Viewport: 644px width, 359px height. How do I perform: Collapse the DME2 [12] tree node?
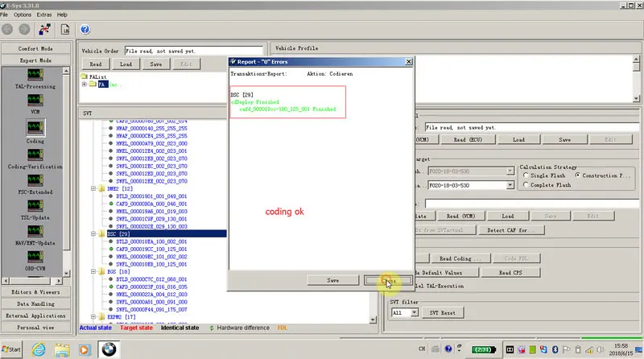click(93, 188)
